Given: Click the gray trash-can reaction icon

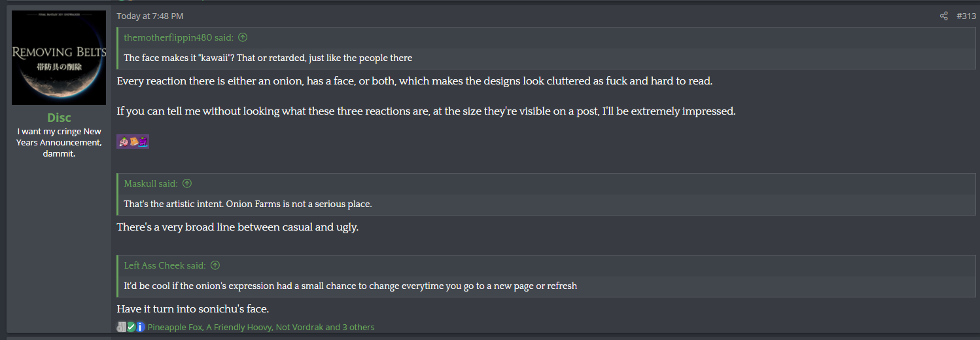Looking at the screenshot, I should click(x=122, y=327).
